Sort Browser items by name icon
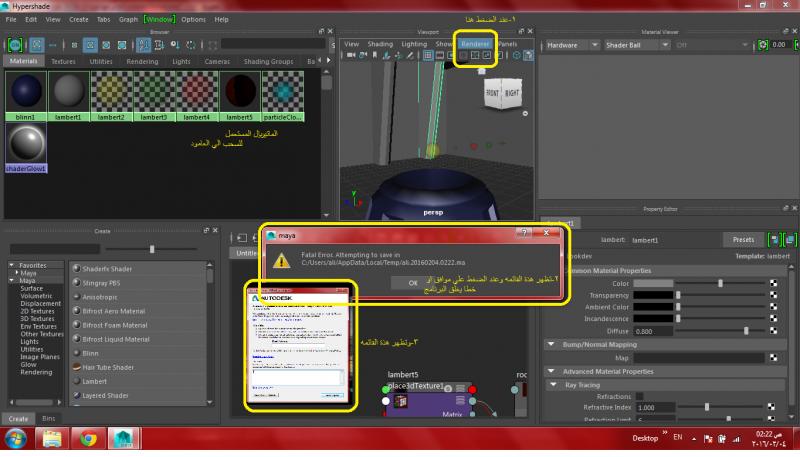800x457 pixels. (143, 45)
